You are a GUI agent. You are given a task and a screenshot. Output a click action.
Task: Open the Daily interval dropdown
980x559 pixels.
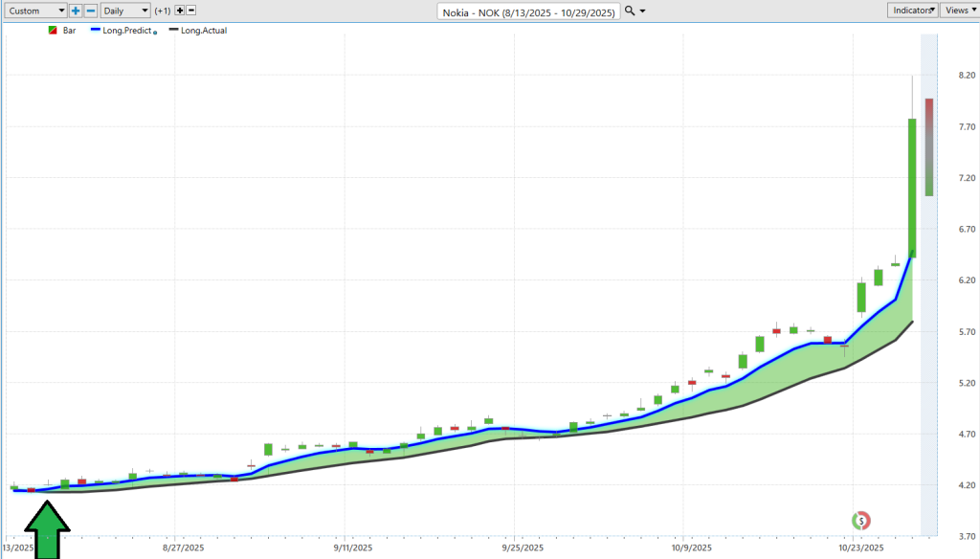tap(125, 11)
